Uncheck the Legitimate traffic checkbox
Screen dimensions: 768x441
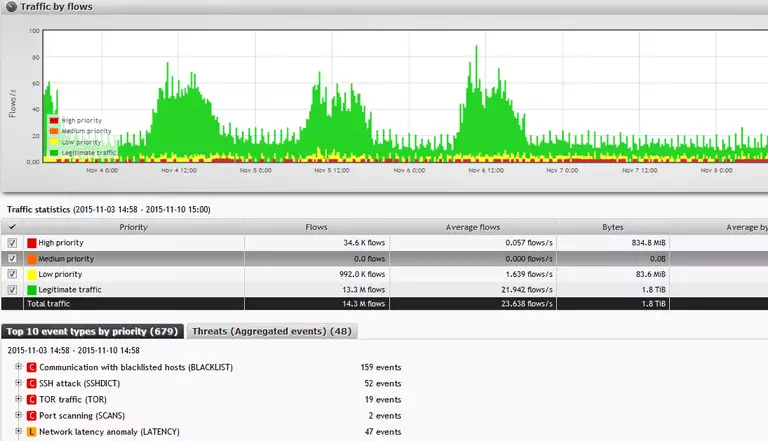pos(12,290)
